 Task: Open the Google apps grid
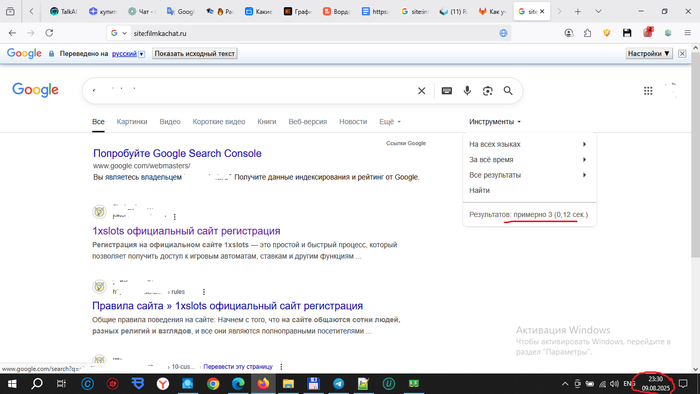click(648, 91)
